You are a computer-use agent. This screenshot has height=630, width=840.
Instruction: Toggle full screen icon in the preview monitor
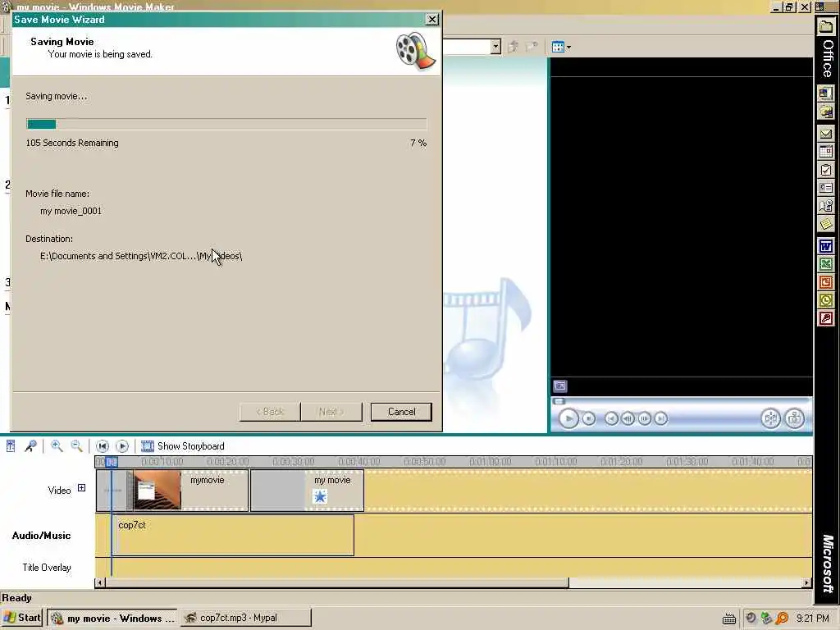point(559,386)
